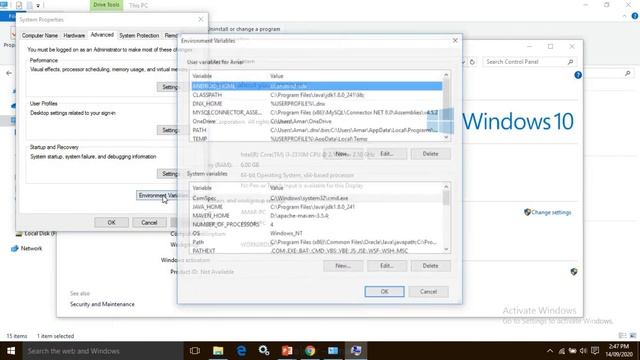Click the taskbar clock and date
Image resolution: width=640 pixels, height=360 pixels.
point(619,351)
